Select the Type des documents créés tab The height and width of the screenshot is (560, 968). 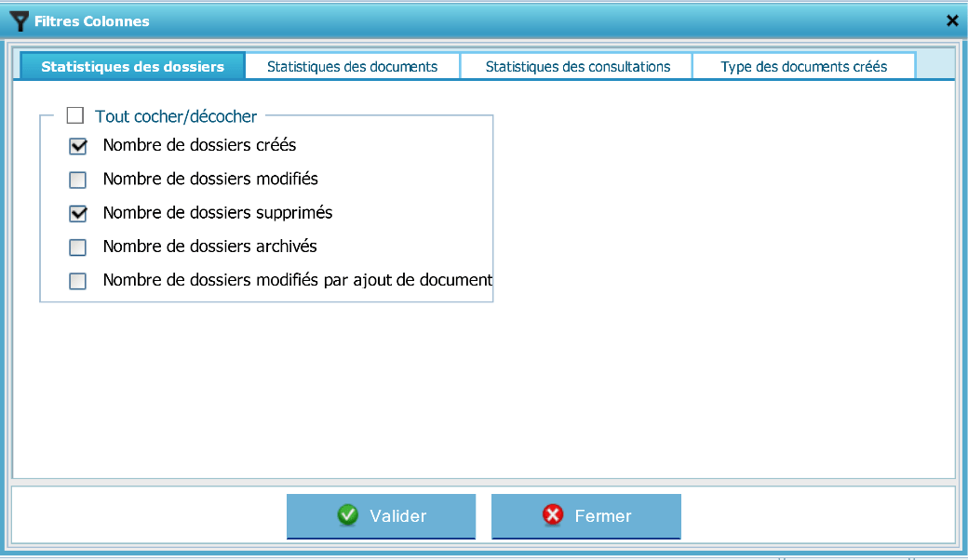pyautogui.click(x=803, y=67)
